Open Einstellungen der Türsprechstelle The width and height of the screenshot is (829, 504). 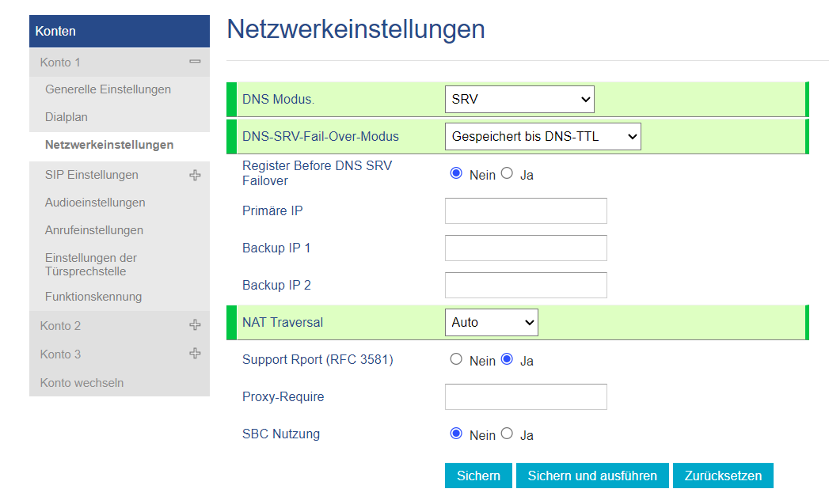(x=91, y=264)
